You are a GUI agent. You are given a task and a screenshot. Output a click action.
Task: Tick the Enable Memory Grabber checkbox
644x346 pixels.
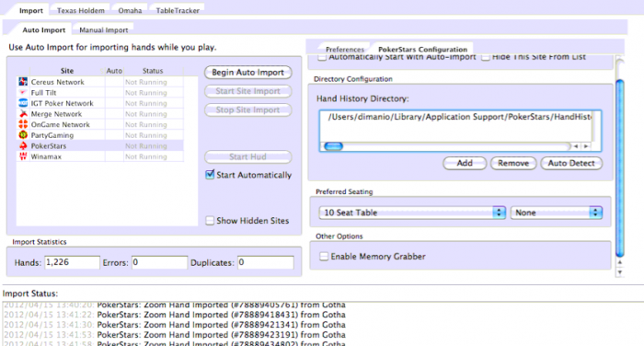[324, 257]
